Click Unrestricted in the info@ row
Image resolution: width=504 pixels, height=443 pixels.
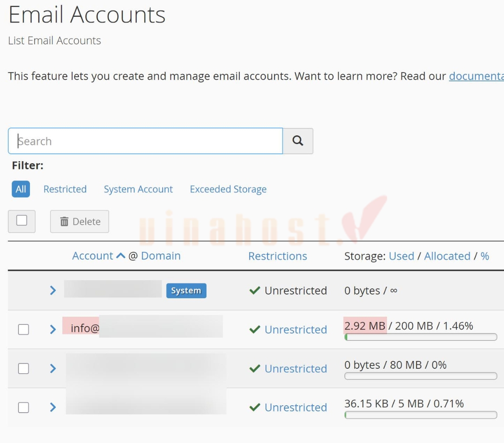pos(296,330)
